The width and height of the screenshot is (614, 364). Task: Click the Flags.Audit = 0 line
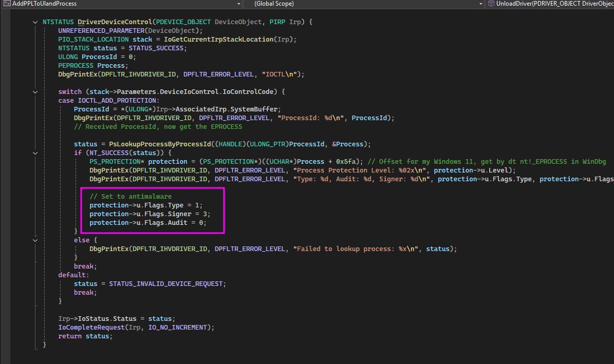(x=148, y=222)
